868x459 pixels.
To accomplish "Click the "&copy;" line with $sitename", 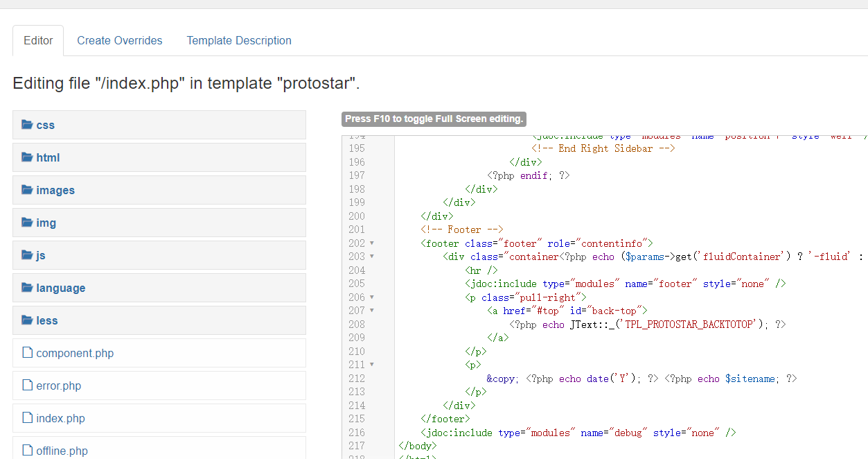I will (642, 379).
